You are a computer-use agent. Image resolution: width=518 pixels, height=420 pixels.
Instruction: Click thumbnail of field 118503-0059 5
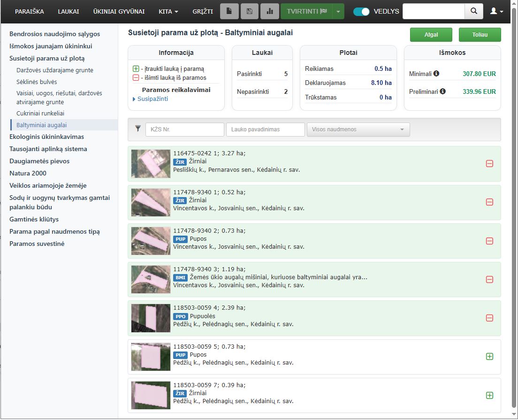tap(151, 357)
